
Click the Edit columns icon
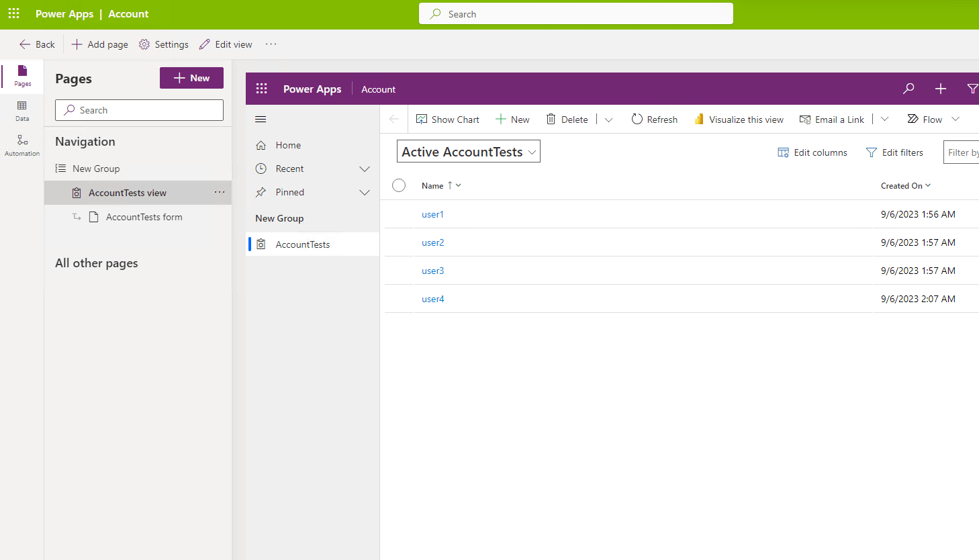(783, 152)
